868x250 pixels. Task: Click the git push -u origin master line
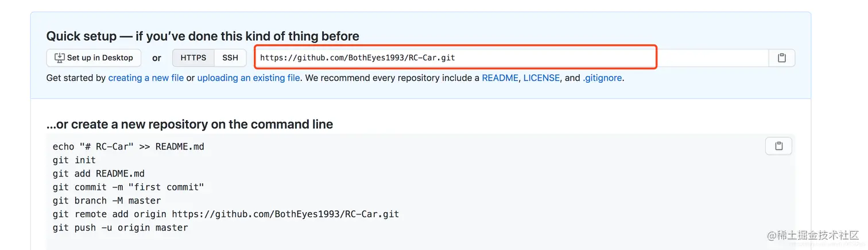click(121, 228)
